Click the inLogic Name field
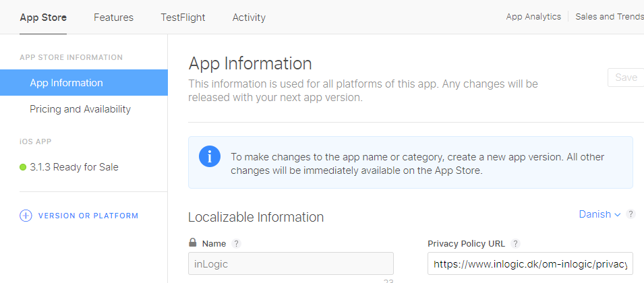 (291, 263)
